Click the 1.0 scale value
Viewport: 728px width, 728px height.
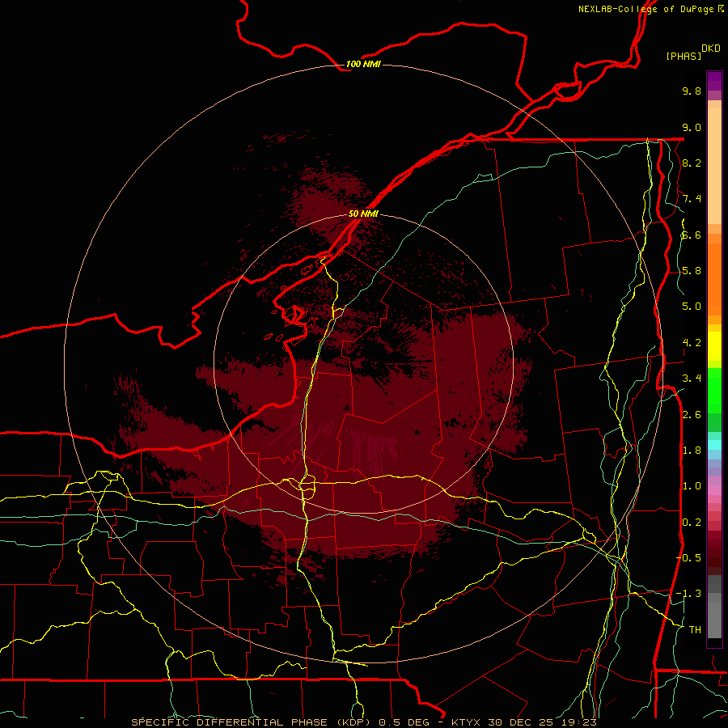click(x=692, y=486)
